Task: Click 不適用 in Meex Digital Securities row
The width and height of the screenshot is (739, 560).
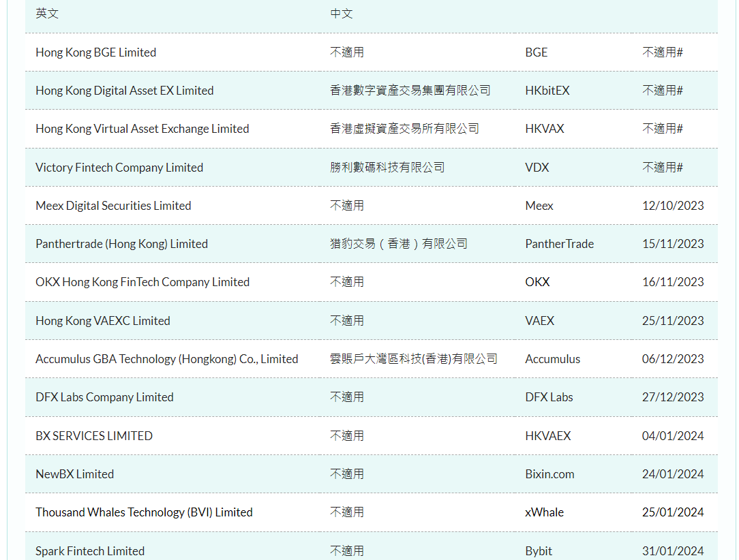Action: tap(347, 205)
